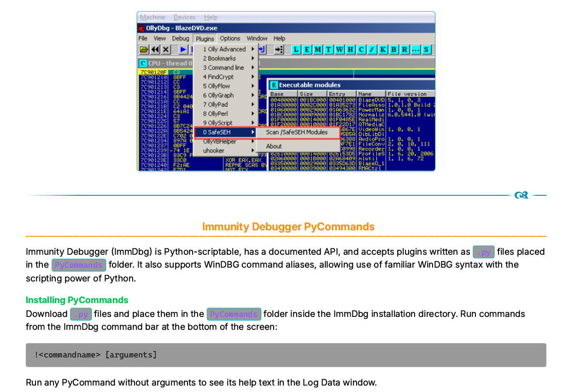
Task: Open OllyDbg Debug menu
Action: pos(181,38)
